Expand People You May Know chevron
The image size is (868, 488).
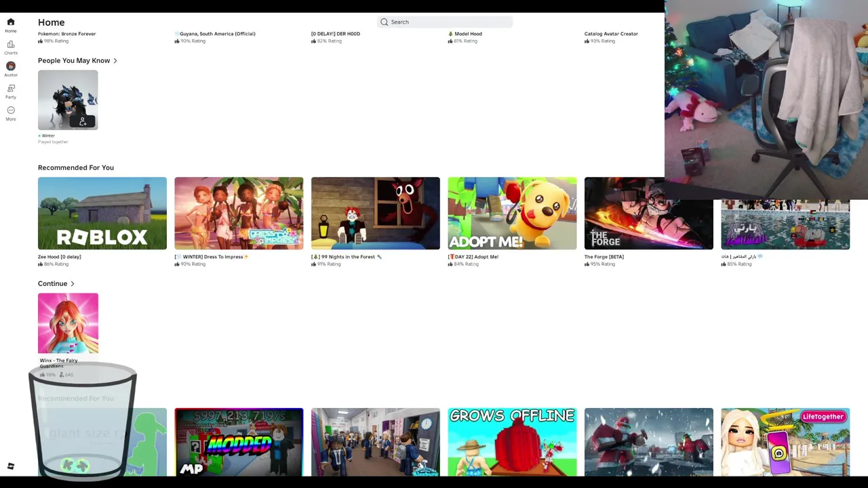115,61
